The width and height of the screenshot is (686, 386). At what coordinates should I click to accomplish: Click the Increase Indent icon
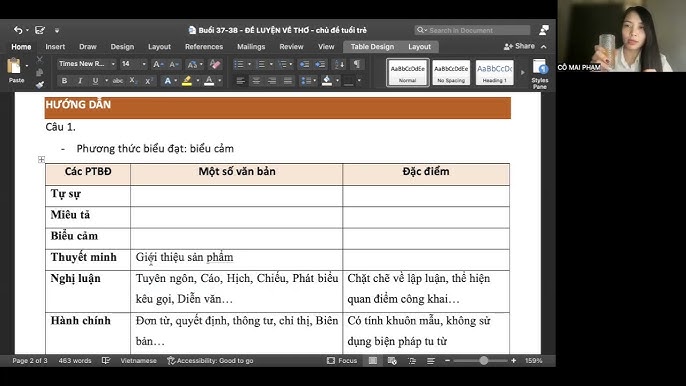click(320, 64)
